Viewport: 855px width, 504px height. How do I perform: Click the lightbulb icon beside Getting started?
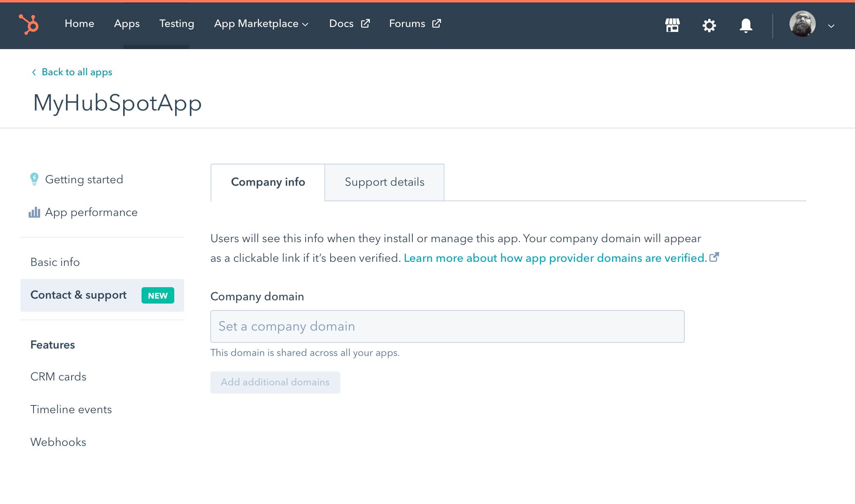pyautogui.click(x=34, y=179)
